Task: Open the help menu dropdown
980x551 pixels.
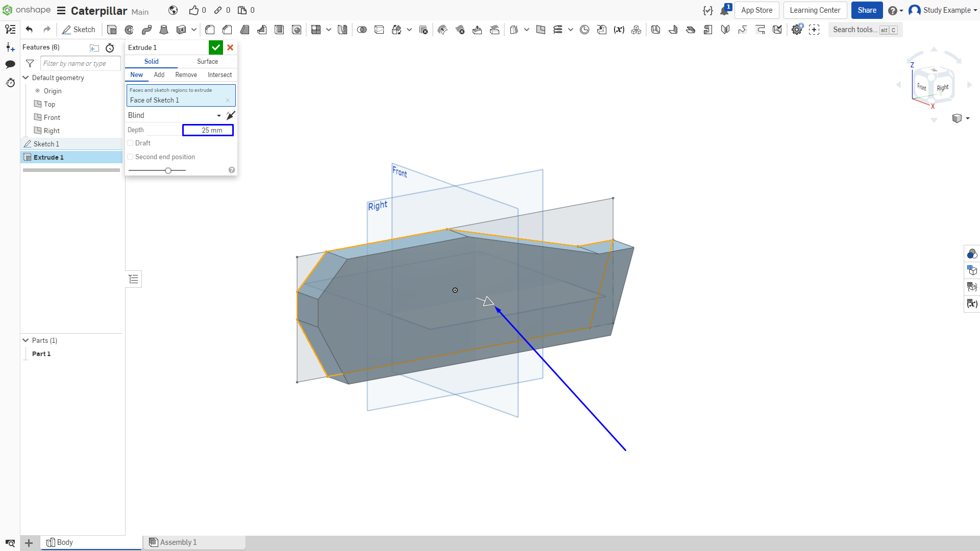Action: click(x=896, y=10)
